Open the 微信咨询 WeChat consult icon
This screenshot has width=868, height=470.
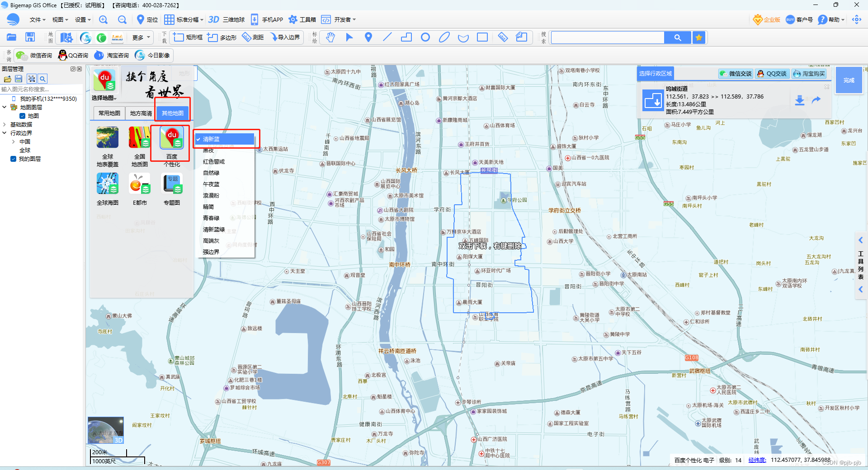pos(21,55)
